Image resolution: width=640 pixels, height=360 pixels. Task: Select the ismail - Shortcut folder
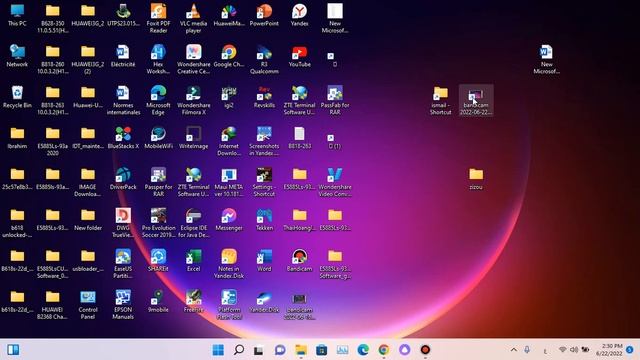pos(440,100)
